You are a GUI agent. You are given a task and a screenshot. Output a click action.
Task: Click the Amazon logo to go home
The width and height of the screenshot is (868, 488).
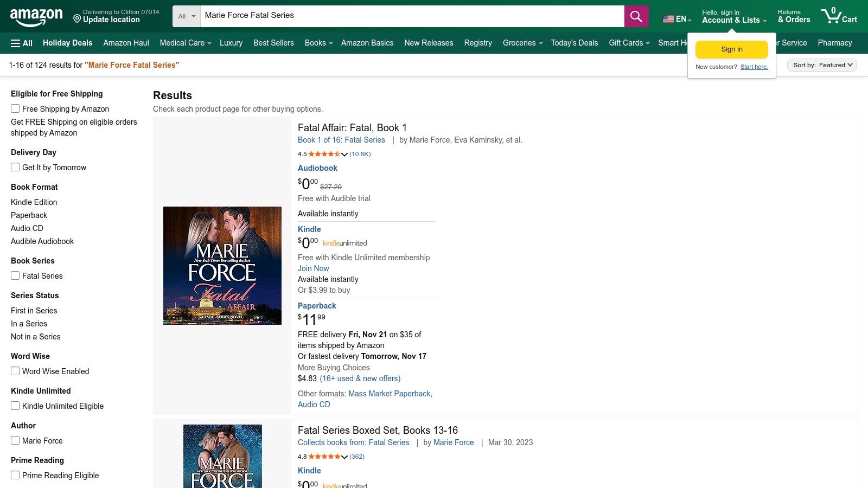pos(36,16)
